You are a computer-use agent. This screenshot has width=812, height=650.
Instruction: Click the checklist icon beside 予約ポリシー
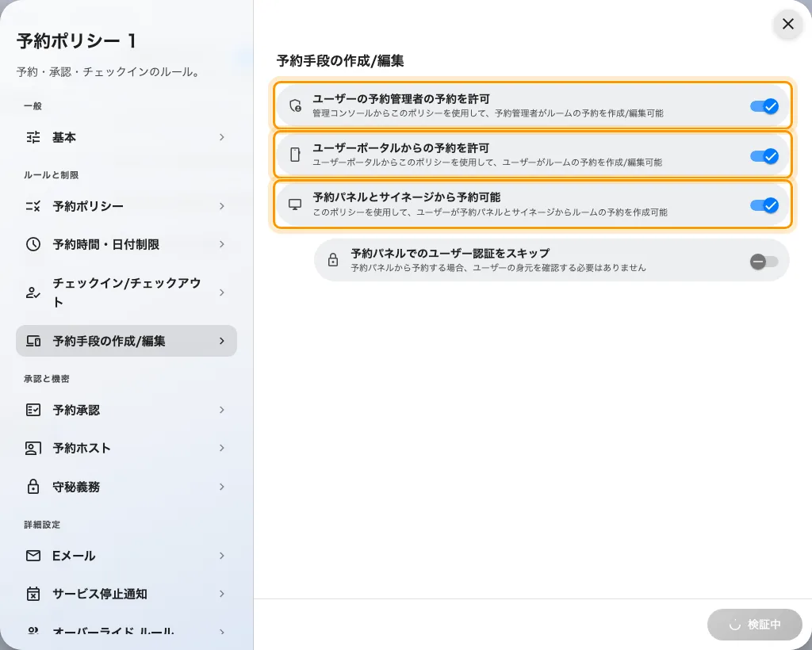tap(33, 206)
